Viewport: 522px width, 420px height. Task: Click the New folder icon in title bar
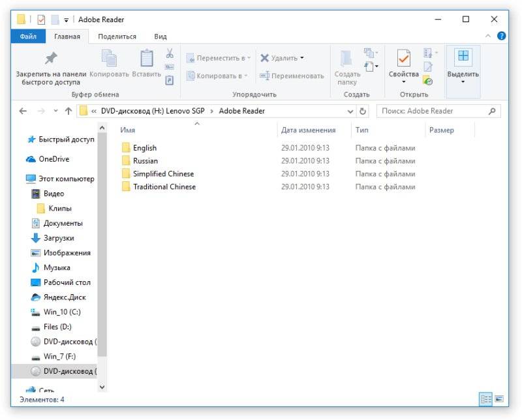pos(55,20)
